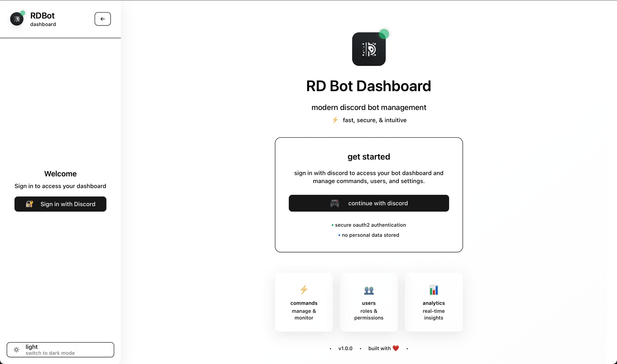Select the lightning bolt commands icon
The width and height of the screenshot is (617, 364).
[304, 289]
